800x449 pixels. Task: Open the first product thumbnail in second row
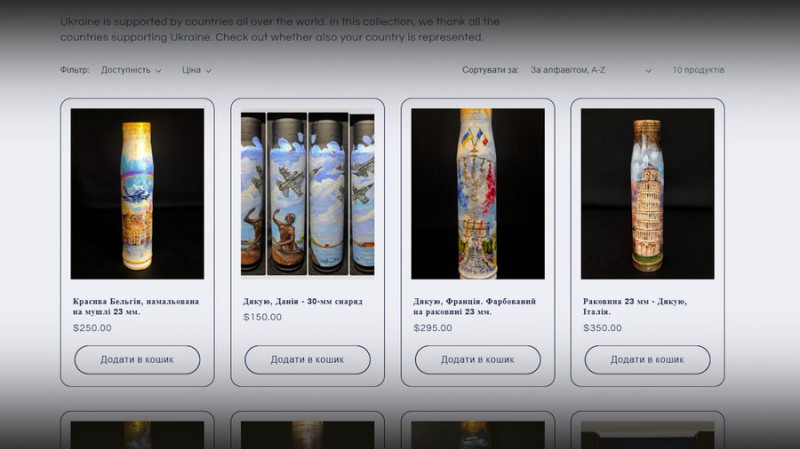tap(137, 435)
